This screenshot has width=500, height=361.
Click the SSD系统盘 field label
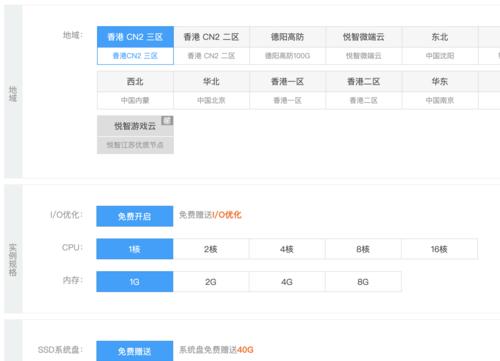point(60,350)
